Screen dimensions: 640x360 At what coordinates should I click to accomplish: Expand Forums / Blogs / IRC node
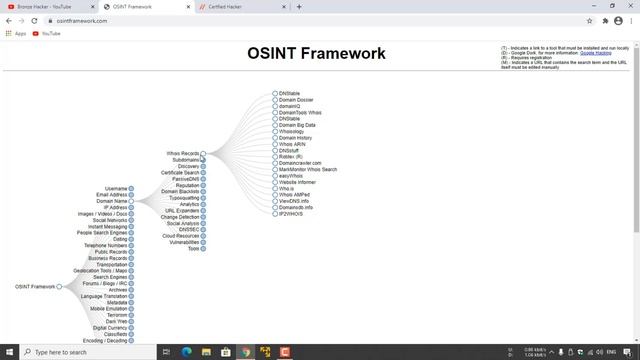coord(131,283)
